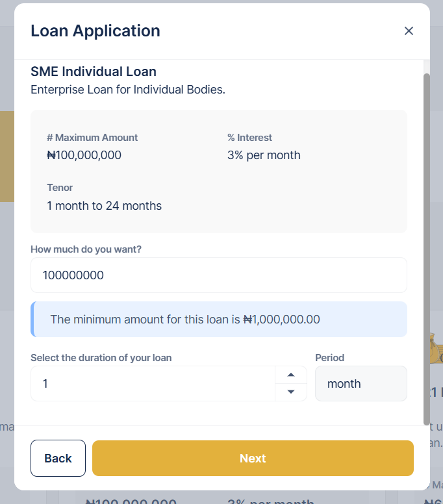Click the 3% per month value
Viewport: 443px width, 504px height.
264,155
